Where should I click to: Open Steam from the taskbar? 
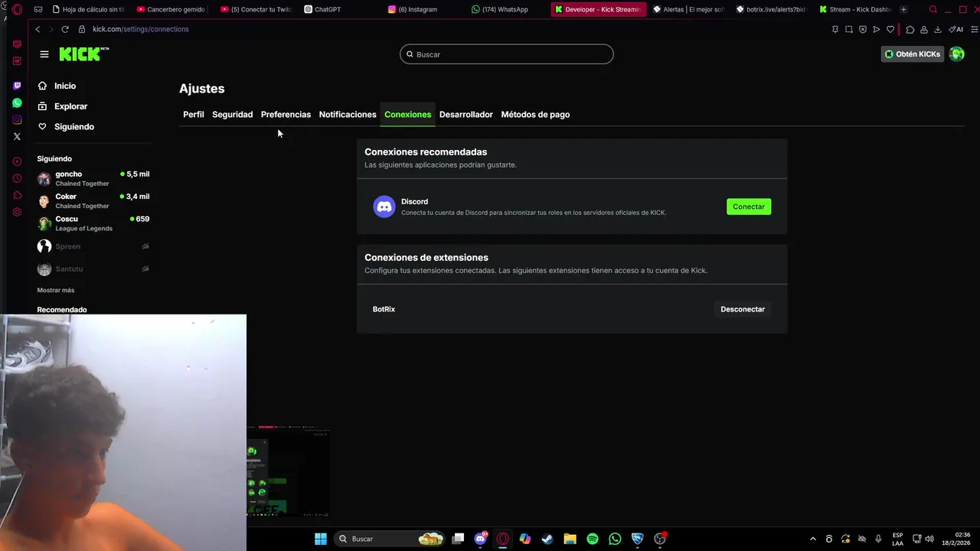tap(547, 539)
